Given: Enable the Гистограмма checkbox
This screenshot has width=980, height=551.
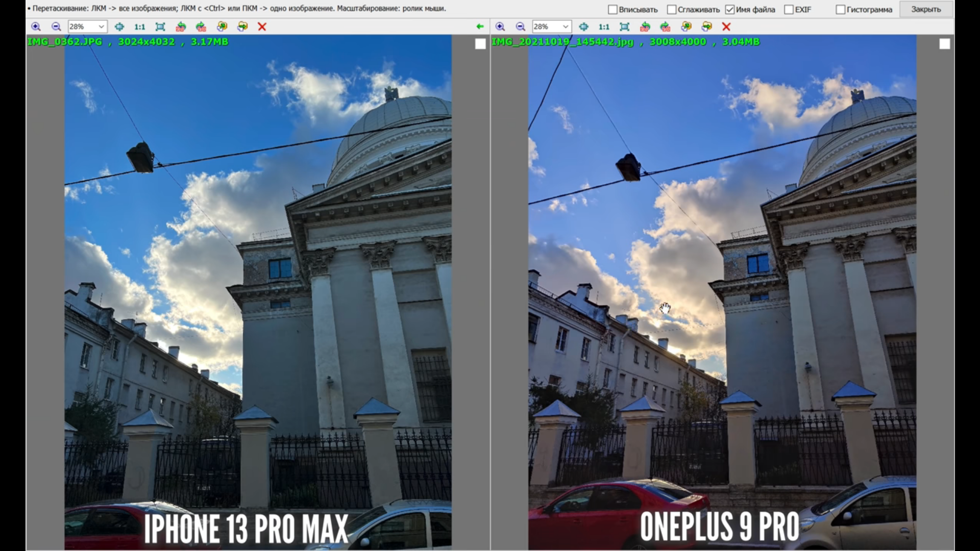Looking at the screenshot, I should pos(841,10).
